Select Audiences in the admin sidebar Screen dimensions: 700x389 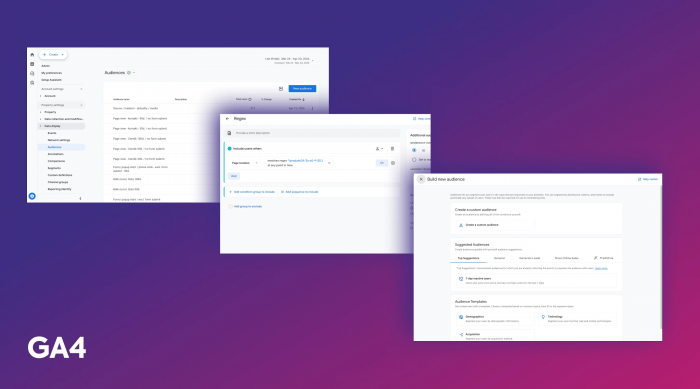[61, 147]
